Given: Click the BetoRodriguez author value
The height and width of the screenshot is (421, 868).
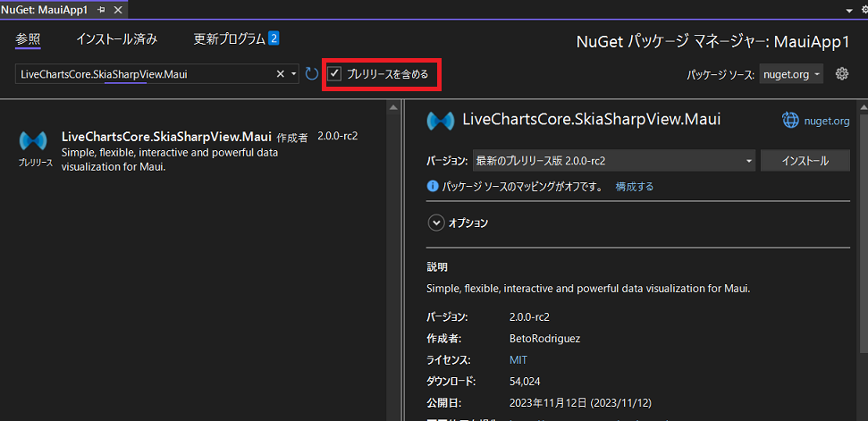Looking at the screenshot, I should pos(544,339).
